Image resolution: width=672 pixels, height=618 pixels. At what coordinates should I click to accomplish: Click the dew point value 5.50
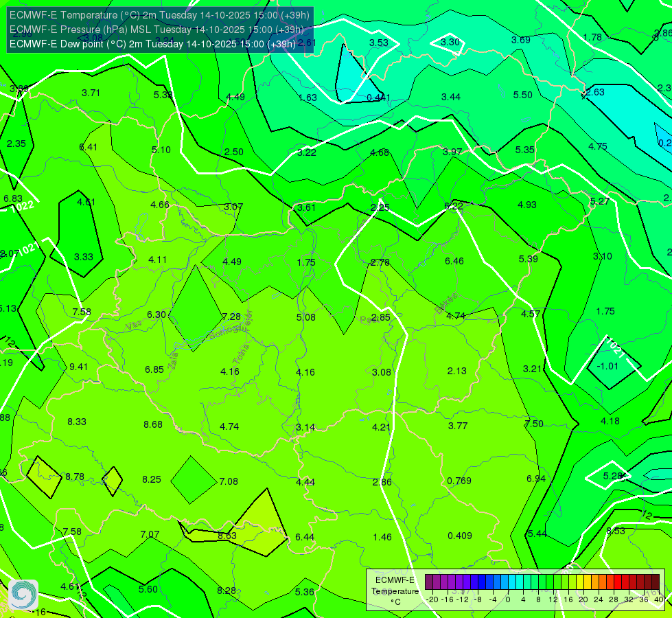(523, 95)
